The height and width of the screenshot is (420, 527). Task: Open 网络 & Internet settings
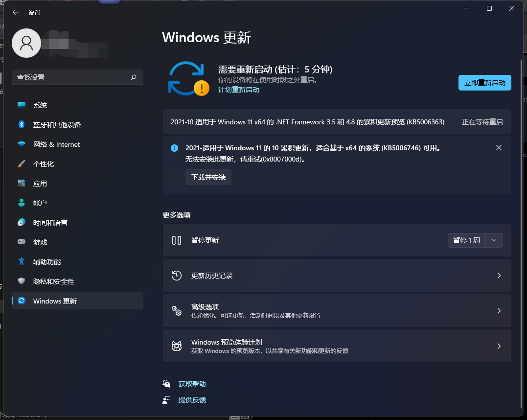click(56, 144)
